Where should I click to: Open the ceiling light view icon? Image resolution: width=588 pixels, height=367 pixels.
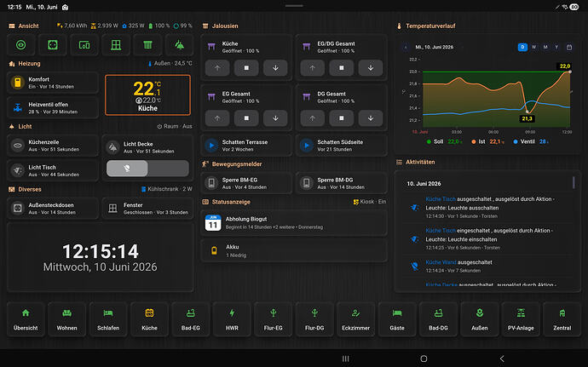click(179, 45)
